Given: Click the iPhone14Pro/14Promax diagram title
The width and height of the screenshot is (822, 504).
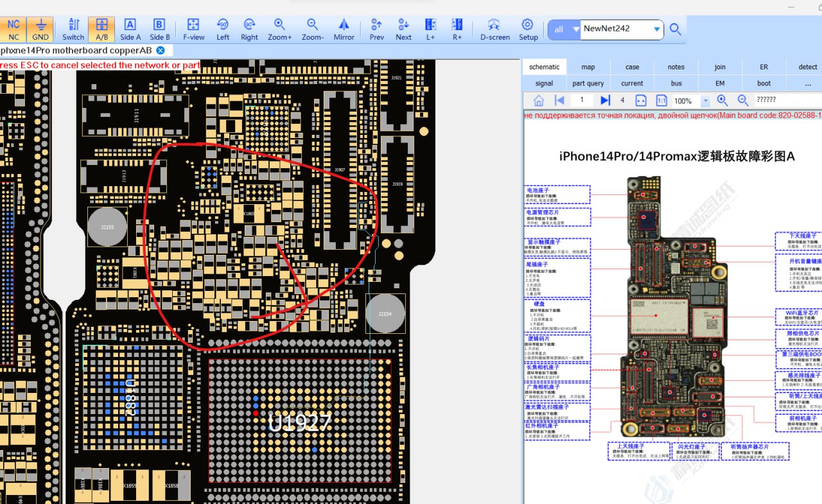Looking at the screenshot, I should (677, 156).
